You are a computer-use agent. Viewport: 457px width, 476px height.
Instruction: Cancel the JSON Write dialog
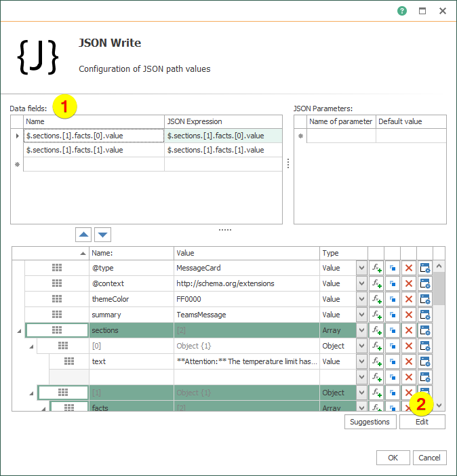click(429, 458)
